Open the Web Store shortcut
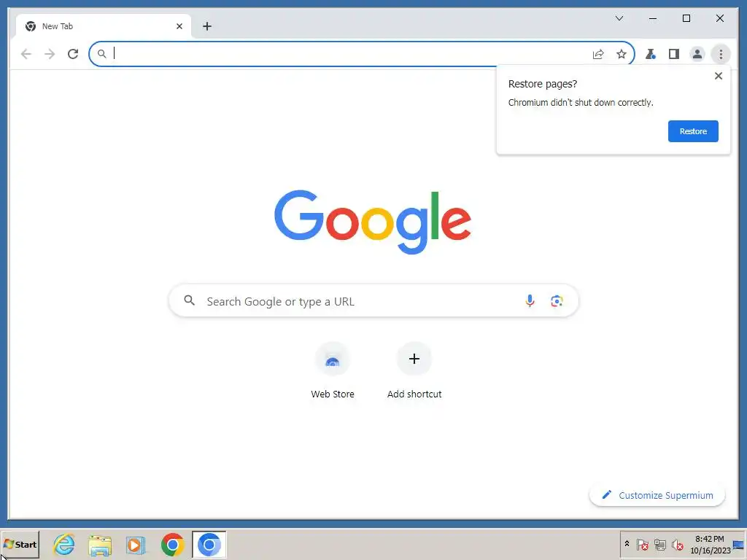 click(333, 370)
